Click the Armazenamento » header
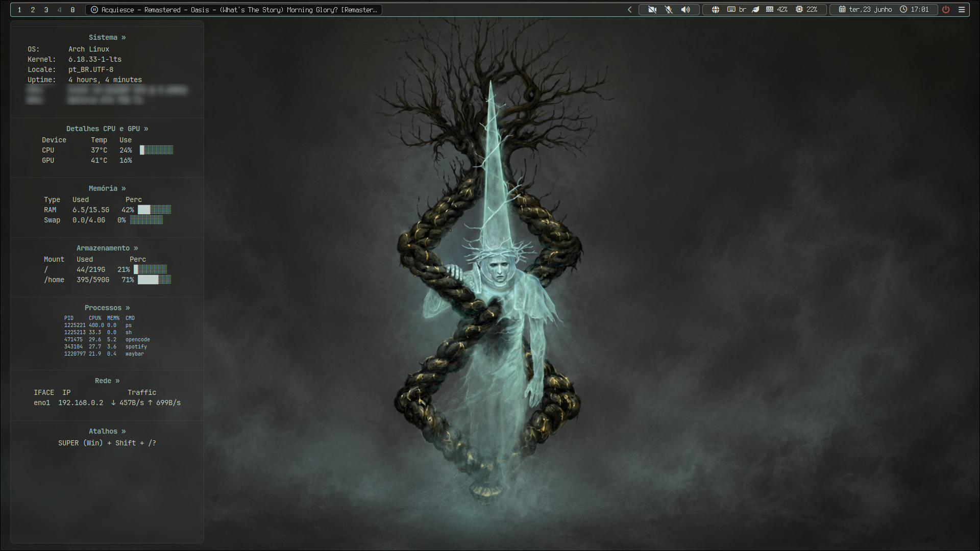Image resolution: width=980 pixels, height=551 pixels. [107, 248]
